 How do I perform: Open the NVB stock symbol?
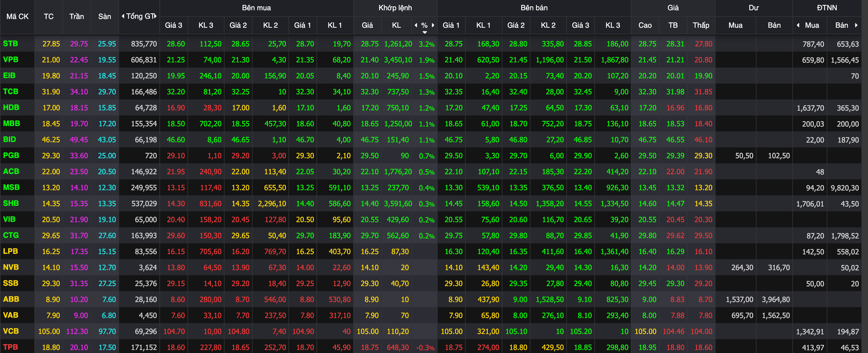(11, 267)
